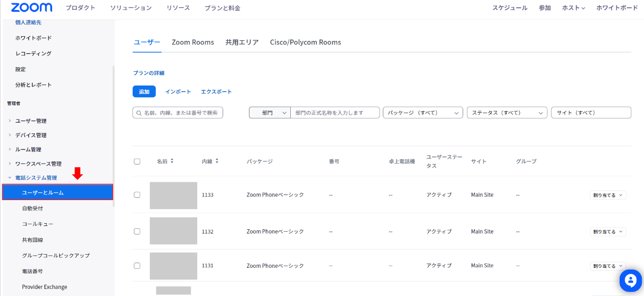Open 分析とレポート in sidebar

click(x=33, y=85)
